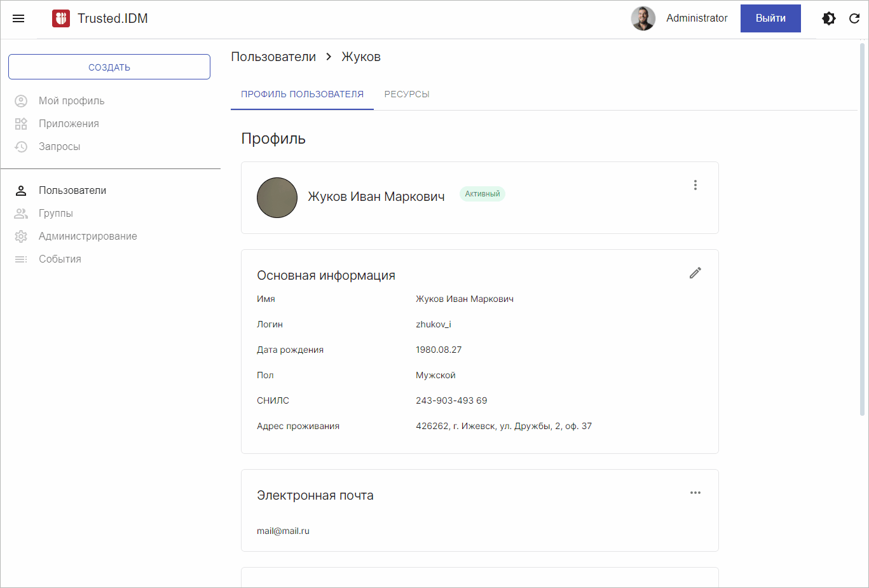Edit Основная информация using the pencil icon

(695, 272)
